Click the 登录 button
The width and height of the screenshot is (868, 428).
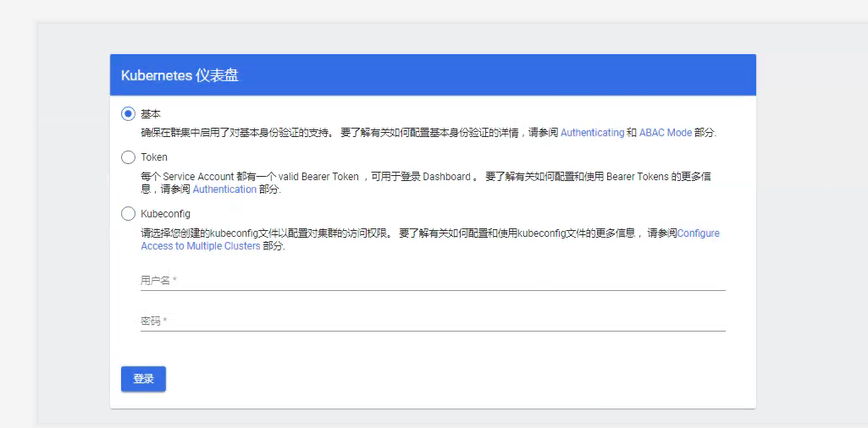[x=143, y=379]
